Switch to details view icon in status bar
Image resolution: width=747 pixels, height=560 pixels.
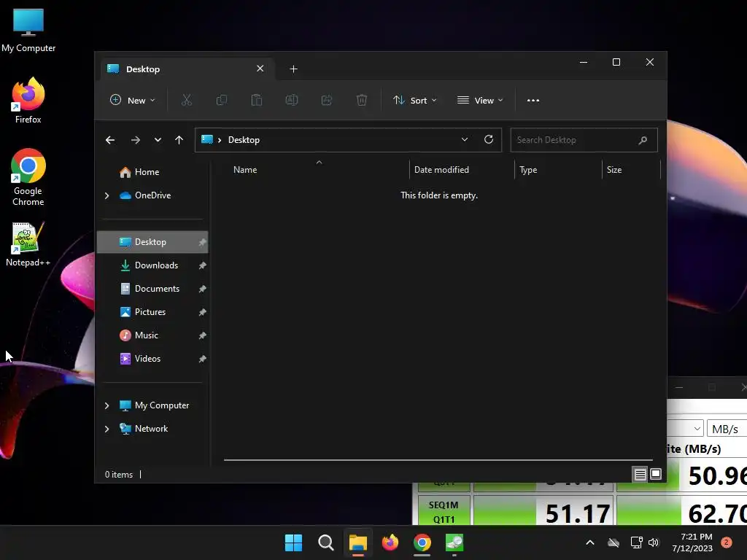(x=640, y=474)
